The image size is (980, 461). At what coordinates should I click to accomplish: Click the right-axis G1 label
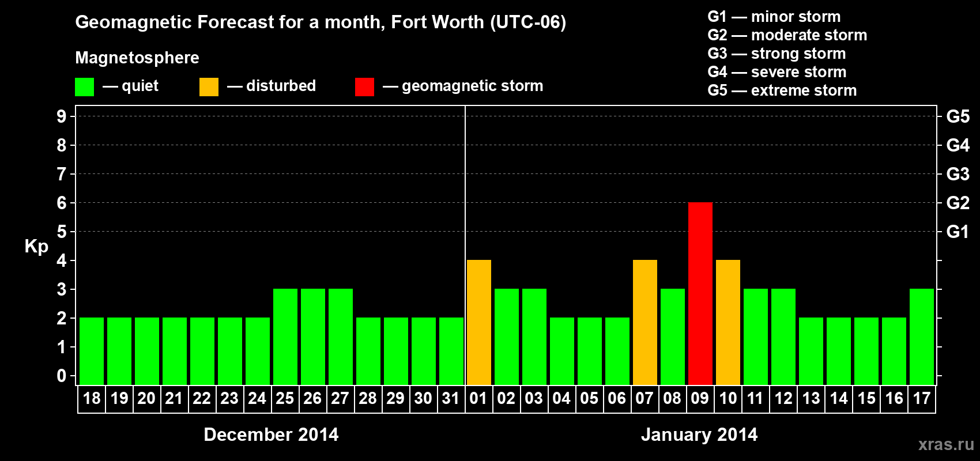click(x=958, y=232)
